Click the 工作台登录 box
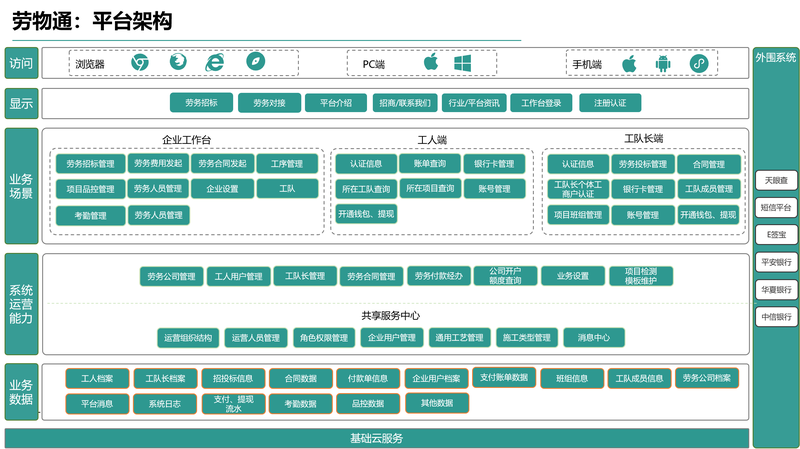 541,103
